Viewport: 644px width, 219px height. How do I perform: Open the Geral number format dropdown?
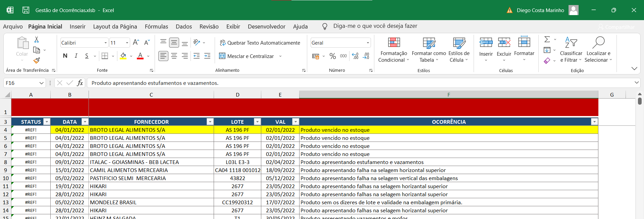point(368,43)
